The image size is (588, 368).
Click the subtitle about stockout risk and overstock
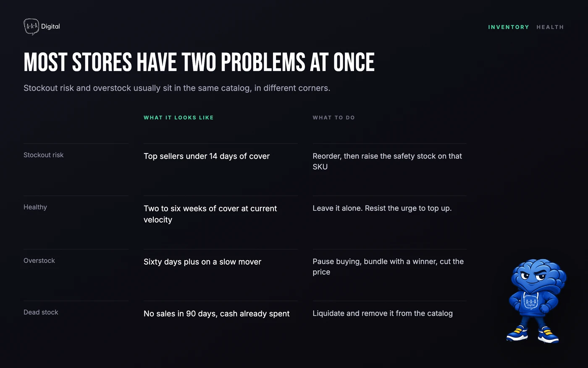point(177,88)
